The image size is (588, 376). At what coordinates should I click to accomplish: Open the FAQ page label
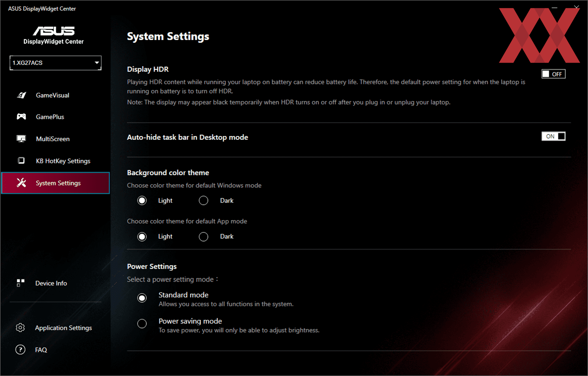[x=41, y=350]
